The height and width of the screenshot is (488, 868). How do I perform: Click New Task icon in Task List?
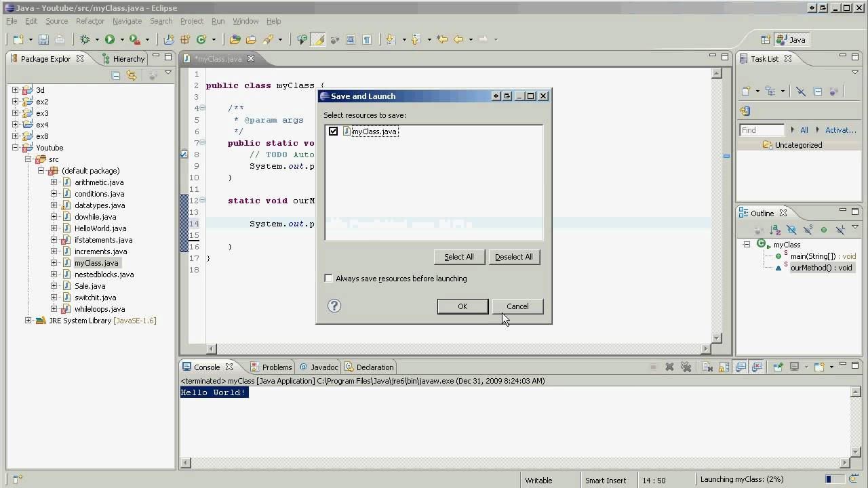click(747, 91)
